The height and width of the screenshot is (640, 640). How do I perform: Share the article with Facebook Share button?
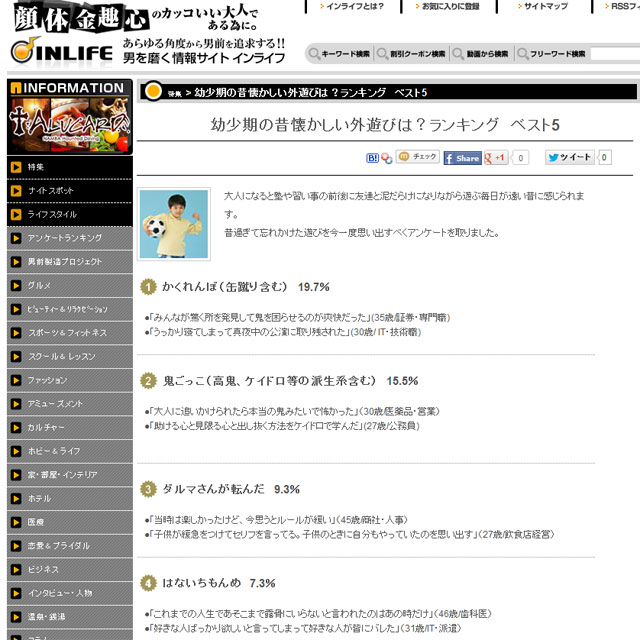[462, 158]
